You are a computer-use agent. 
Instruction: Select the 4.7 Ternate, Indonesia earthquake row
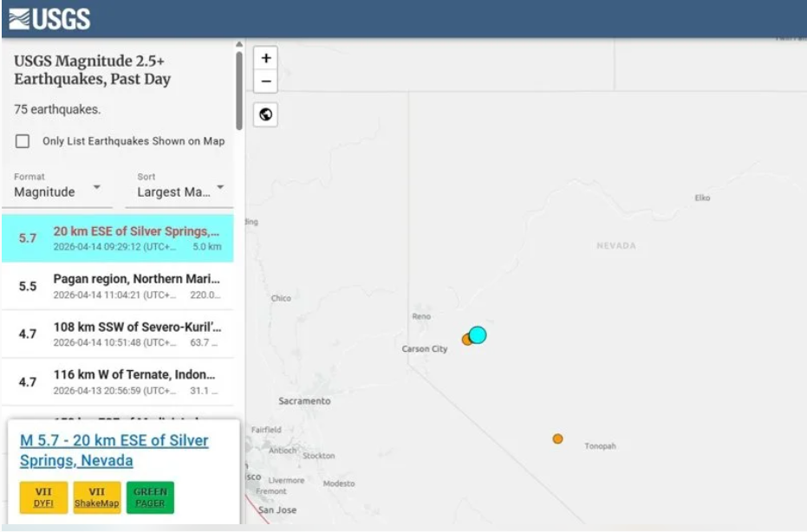tap(118, 382)
